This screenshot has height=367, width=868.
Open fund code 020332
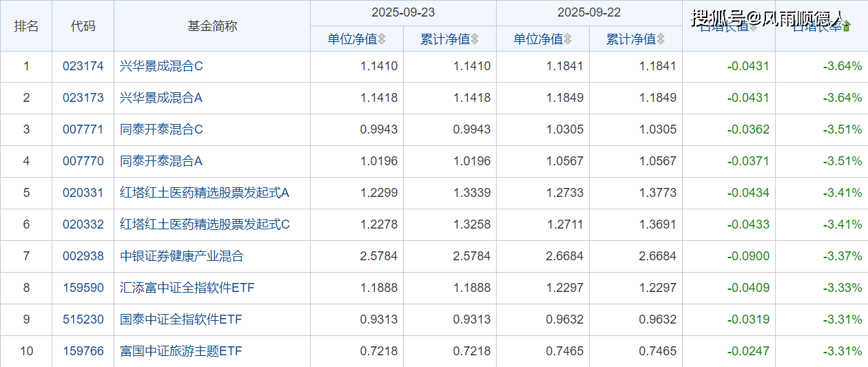click(83, 224)
